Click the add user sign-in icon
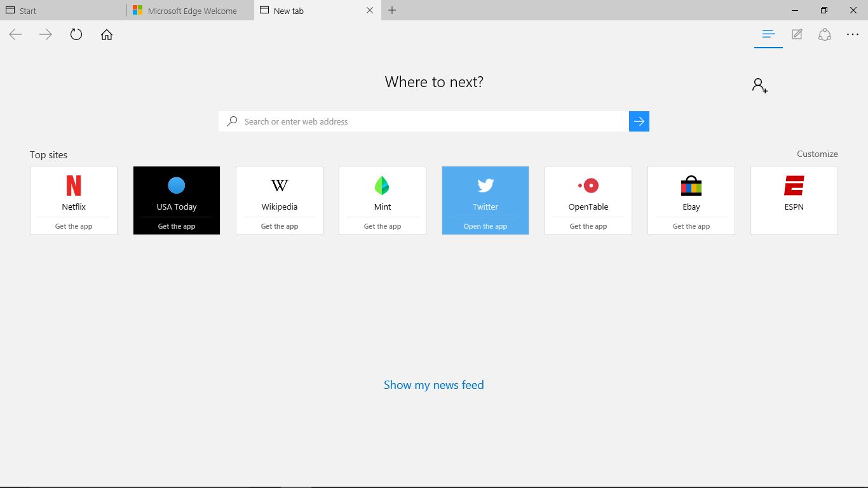The image size is (868, 488). point(759,85)
